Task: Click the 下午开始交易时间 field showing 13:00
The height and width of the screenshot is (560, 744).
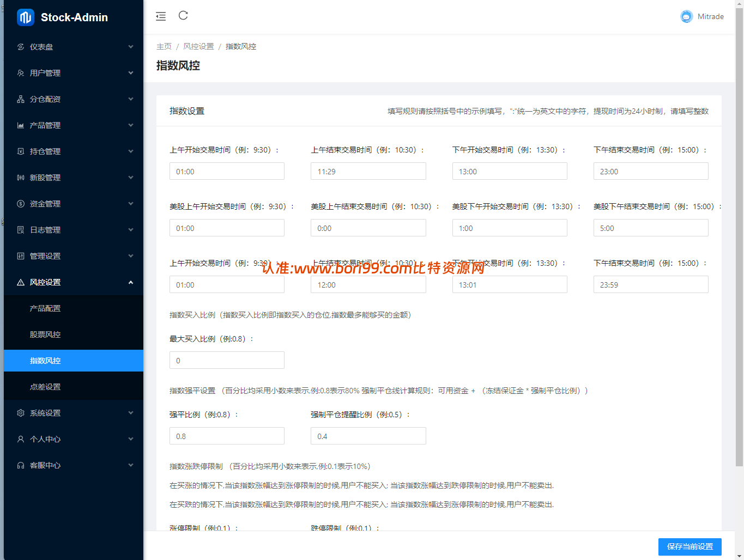Action: (x=510, y=171)
